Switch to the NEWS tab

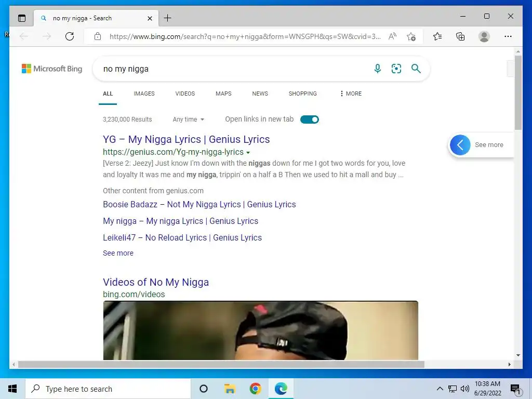pos(260,94)
